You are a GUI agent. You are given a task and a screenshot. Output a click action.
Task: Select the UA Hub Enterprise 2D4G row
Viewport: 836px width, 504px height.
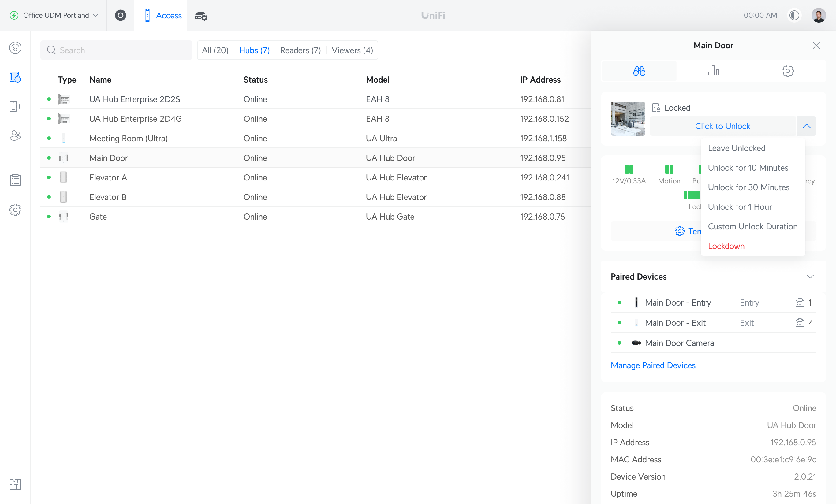point(315,119)
